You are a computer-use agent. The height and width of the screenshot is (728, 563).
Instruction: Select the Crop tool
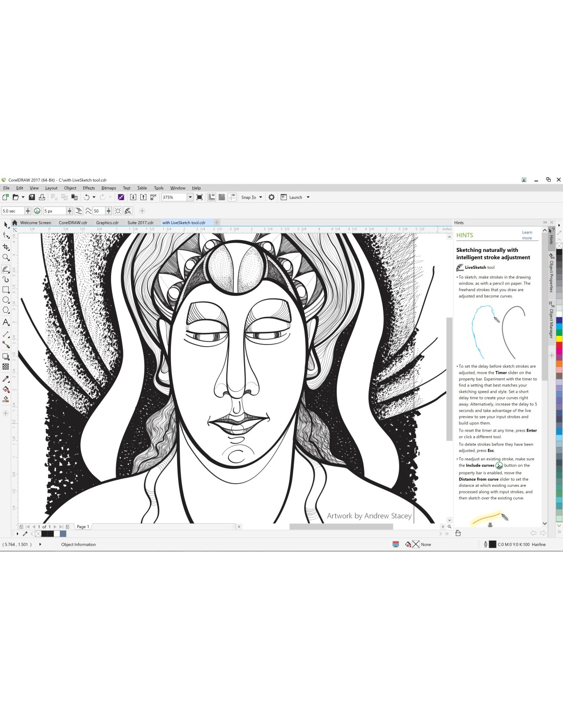click(x=6, y=247)
